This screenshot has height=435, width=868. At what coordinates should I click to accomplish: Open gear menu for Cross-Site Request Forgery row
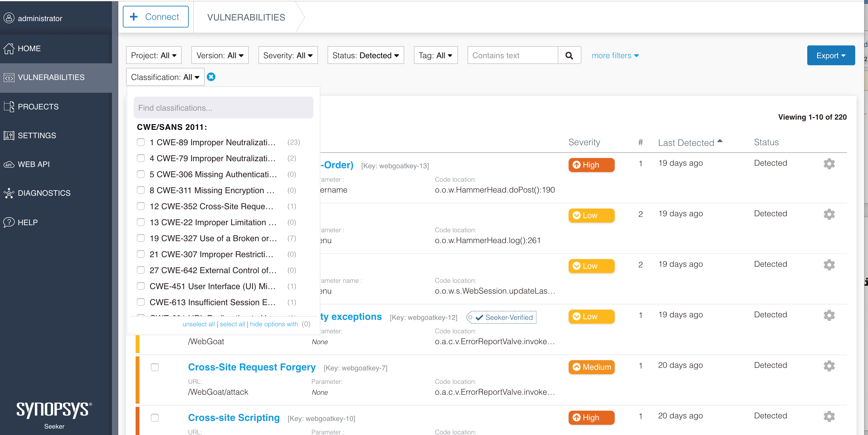[x=829, y=366]
